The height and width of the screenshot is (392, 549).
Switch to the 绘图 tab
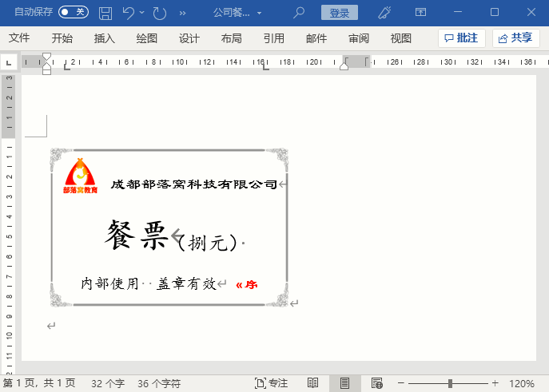pyautogui.click(x=147, y=38)
